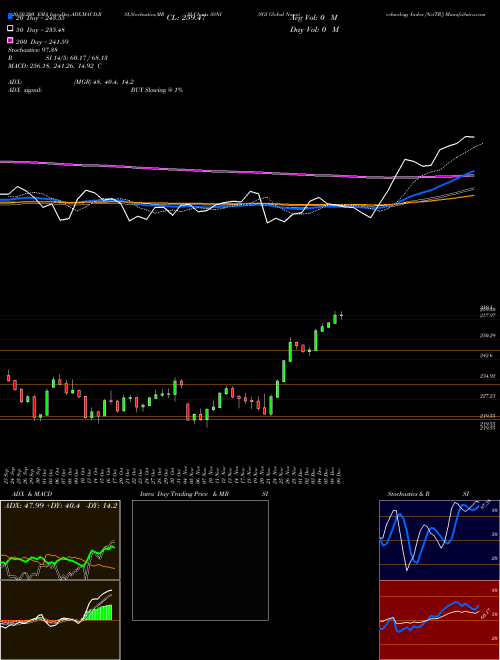Viewport: 500px width, 660px height.
Task: Click the 'CL: 259.47' closing value
Action: 186,18
